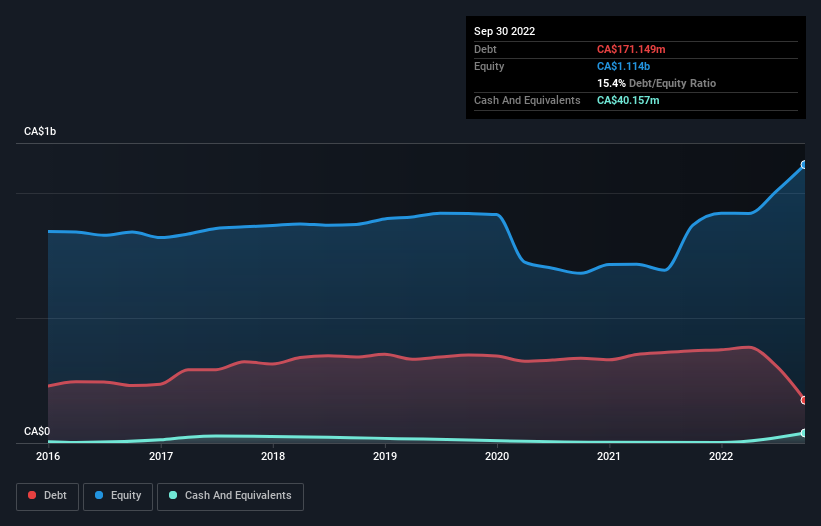Click the CA$0 y-axis label
Screen dimensions: 821x526
37,431
